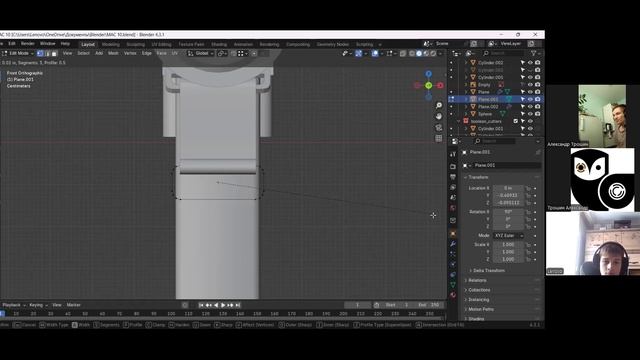Click the red X axis gizmo ball
Image resolution: width=640 pixels, height=360 pixels.
click(440, 85)
